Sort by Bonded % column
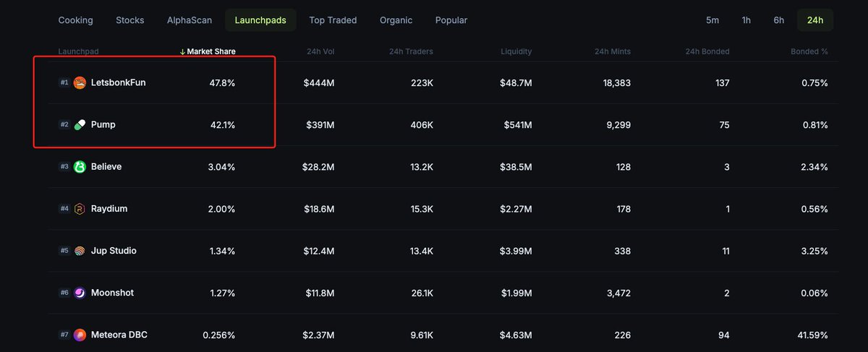The height and width of the screenshot is (352, 868). [x=809, y=51]
